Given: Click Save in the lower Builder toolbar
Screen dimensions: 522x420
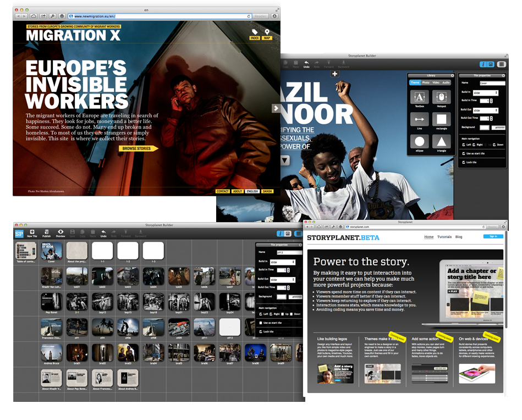Looking at the screenshot, I should tap(72, 233).
